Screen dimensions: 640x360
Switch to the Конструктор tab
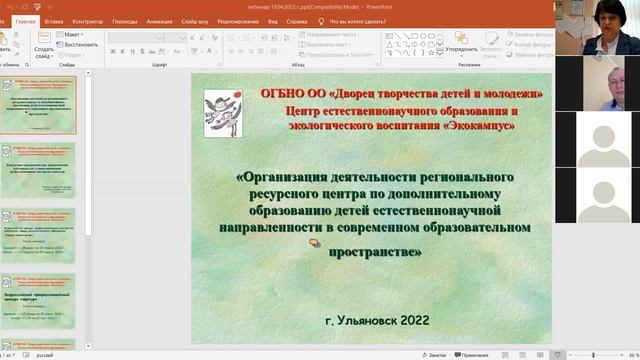(88, 22)
